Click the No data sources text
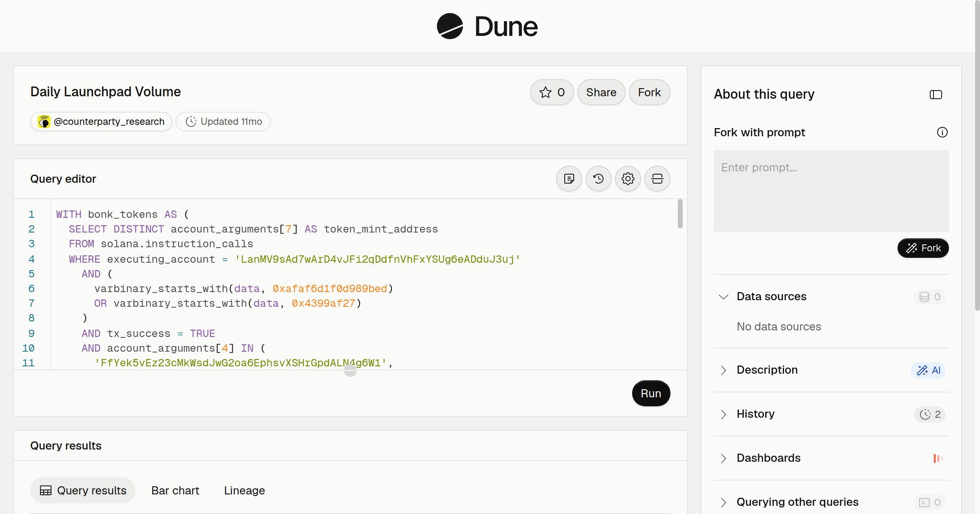The height and width of the screenshot is (514, 980). [x=779, y=326]
